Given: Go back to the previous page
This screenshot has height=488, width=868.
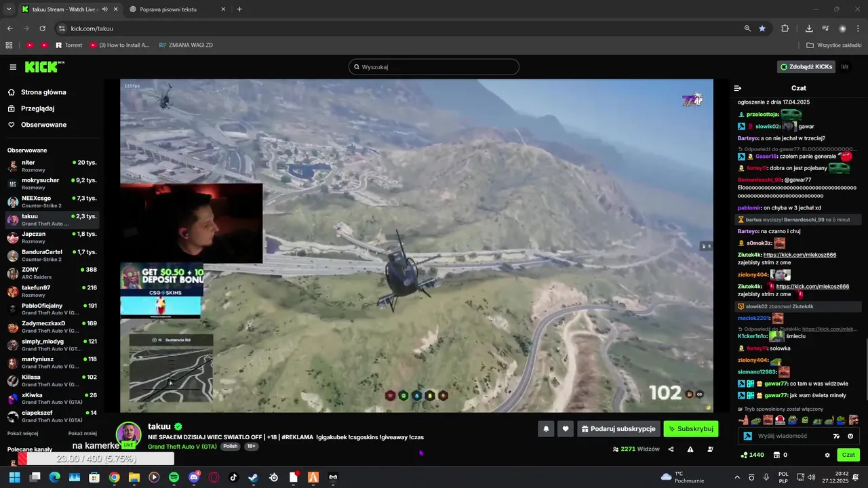Looking at the screenshot, I should point(10,28).
